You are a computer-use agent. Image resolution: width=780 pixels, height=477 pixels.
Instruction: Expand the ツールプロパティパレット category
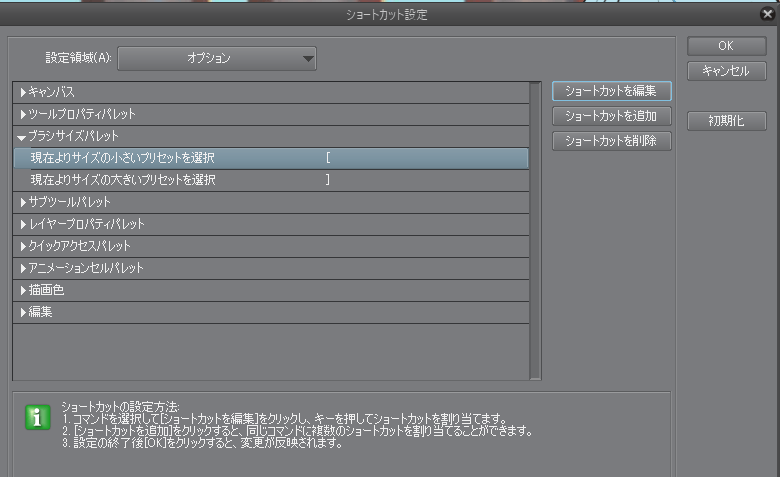click(x=23, y=114)
